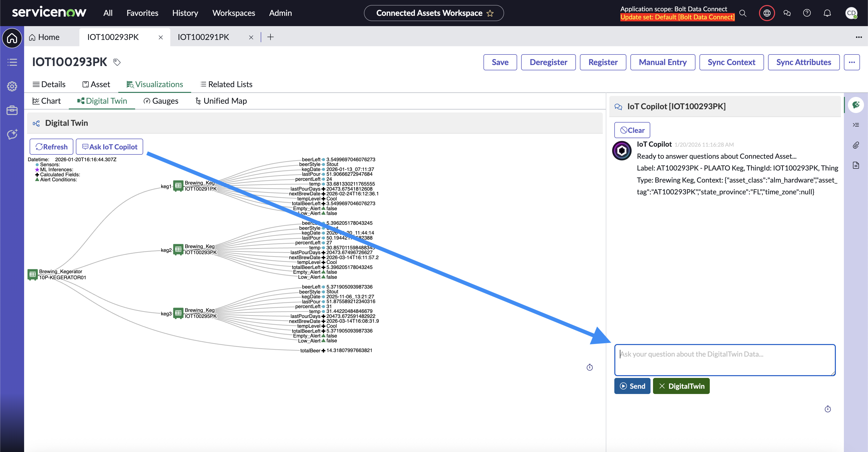
Task: Click the Update set Default Bolt Data Connect label
Action: (677, 17)
